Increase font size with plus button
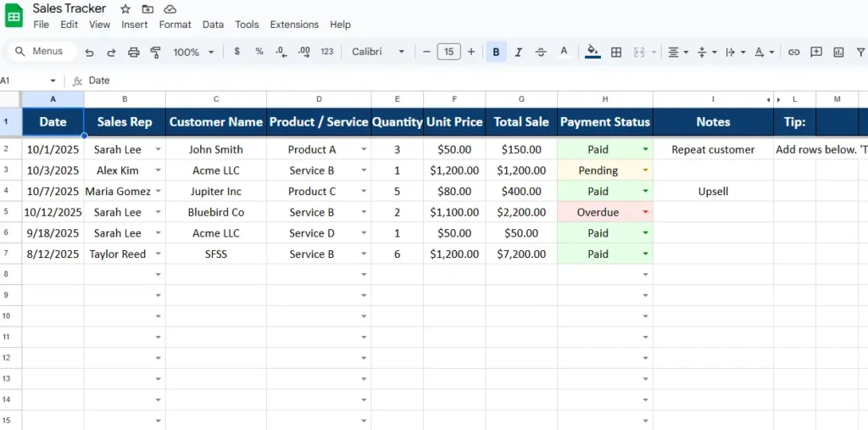This screenshot has height=430, width=868. click(471, 52)
